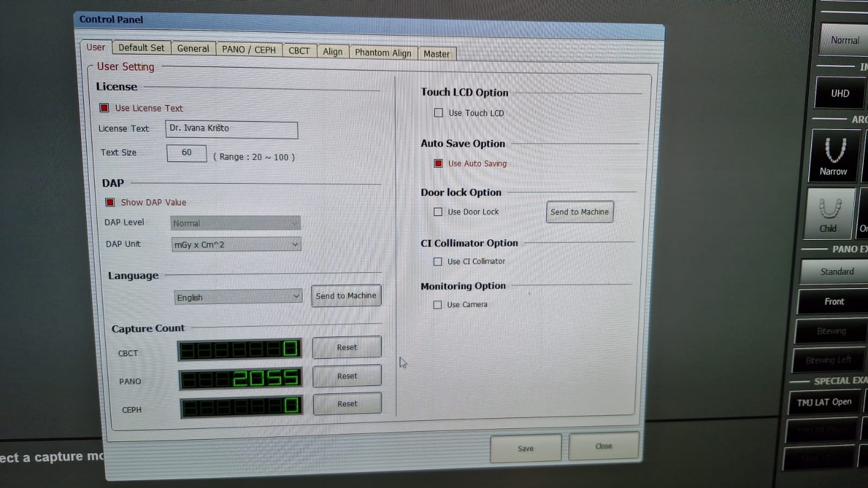
Task: Pick the Front pano exam
Action: point(834,301)
